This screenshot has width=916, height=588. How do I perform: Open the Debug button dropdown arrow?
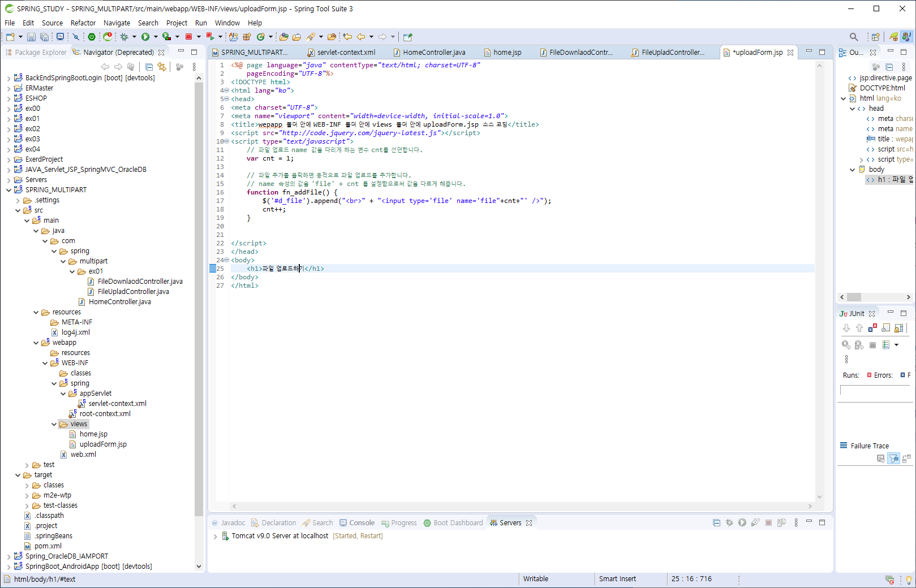click(x=134, y=37)
